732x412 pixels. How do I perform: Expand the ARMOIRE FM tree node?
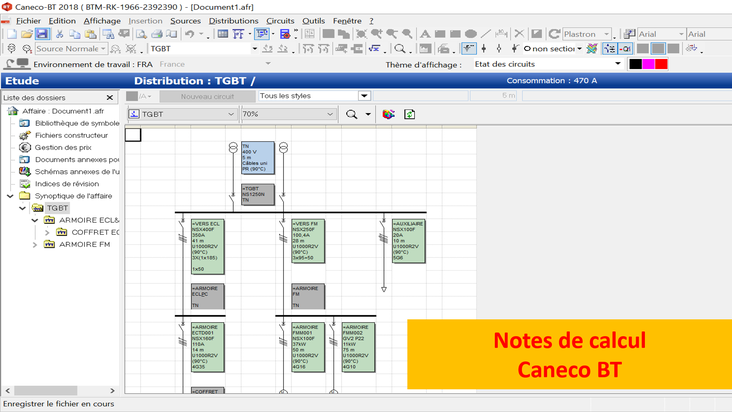35,244
